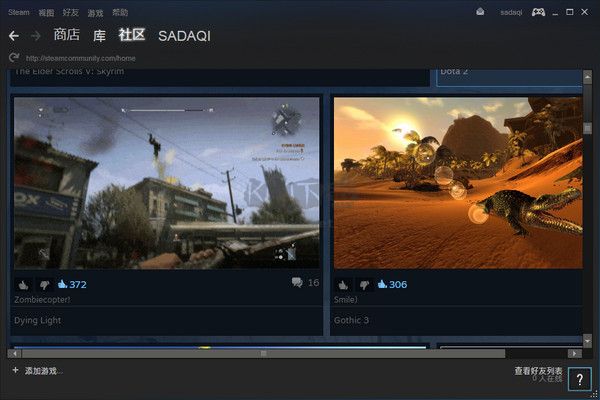Open the 视图 menu
The height and width of the screenshot is (400, 600).
tap(46, 13)
